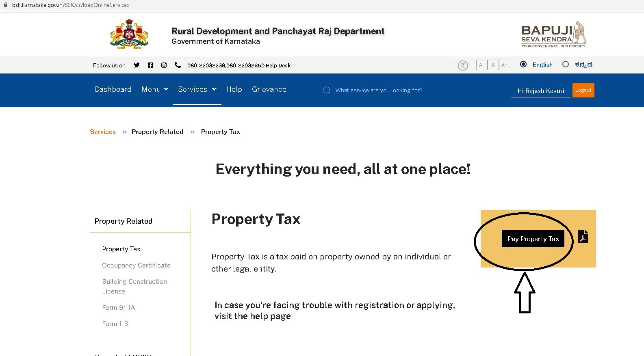Click Property Related breadcrumb link
Viewport: 644px width, 356px height.
click(157, 132)
